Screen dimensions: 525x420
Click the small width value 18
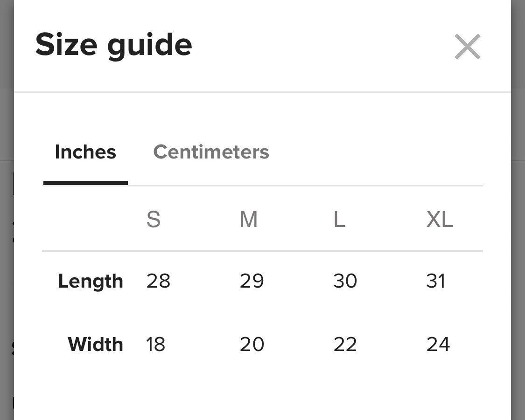[x=155, y=344]
